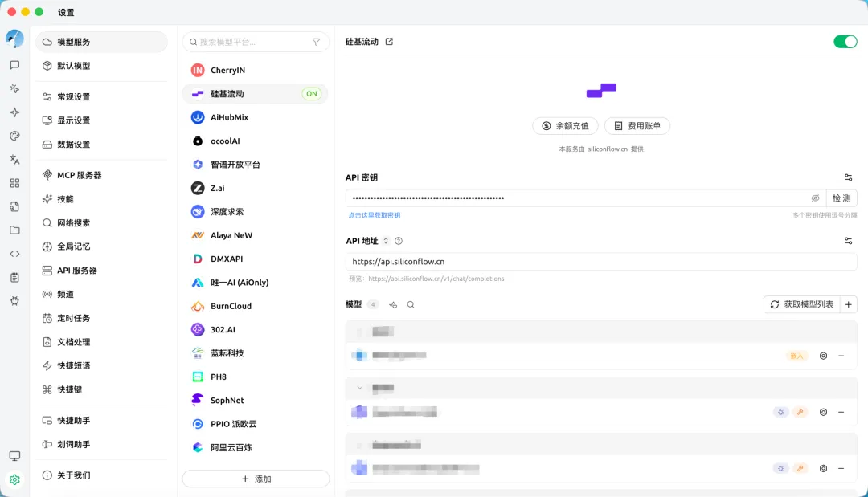Image resolution: width=868 pixels, height=497 pixels.
Task: Click the API 地址 settings slider icon
Action: pos(848,241)
